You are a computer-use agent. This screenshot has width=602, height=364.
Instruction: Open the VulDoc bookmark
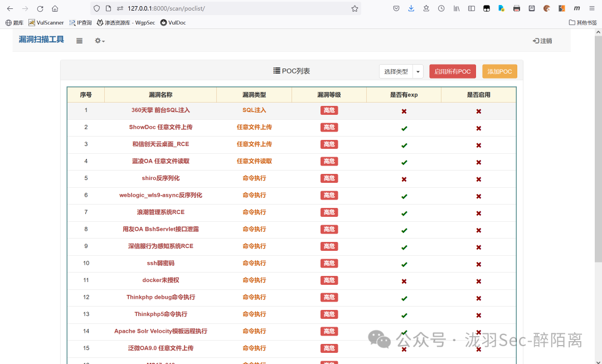(x=173, y=23)
